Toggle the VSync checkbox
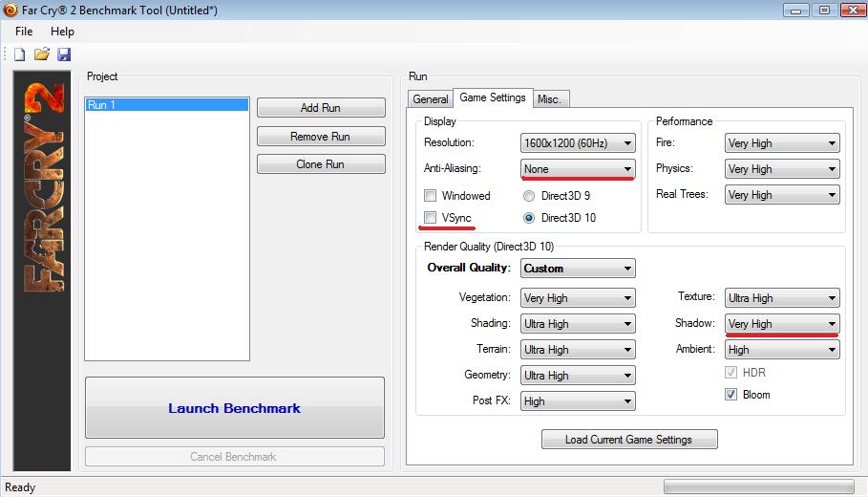868x497 pixels. click(430, 217)
